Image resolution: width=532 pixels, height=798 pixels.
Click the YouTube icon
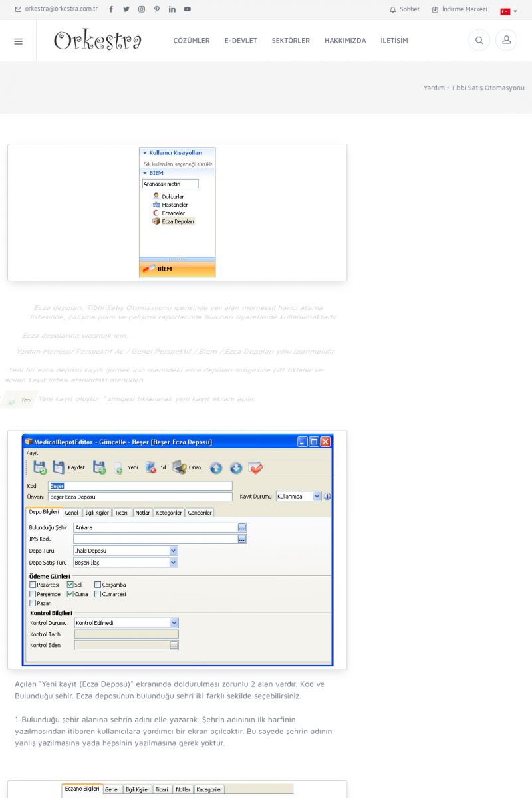point(188,9)
